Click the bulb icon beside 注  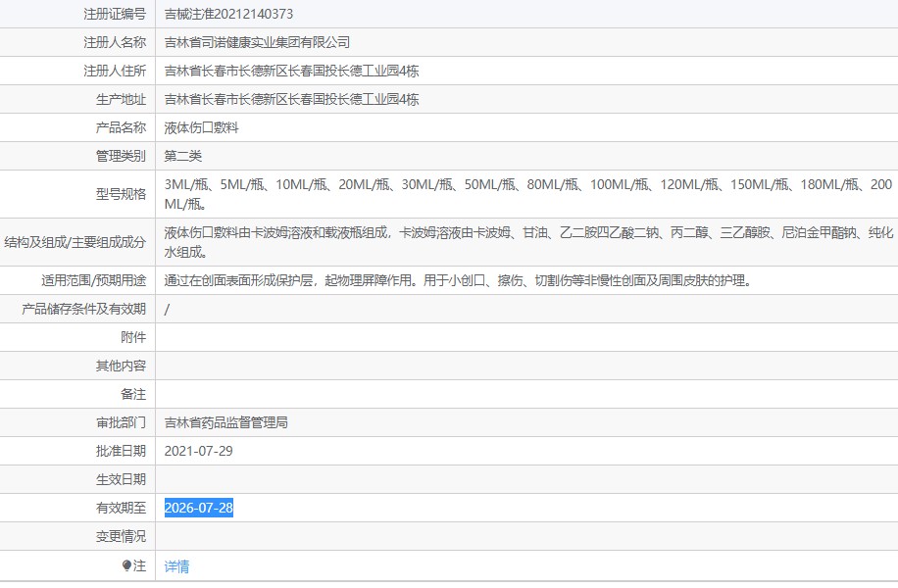tap(126, 565)
